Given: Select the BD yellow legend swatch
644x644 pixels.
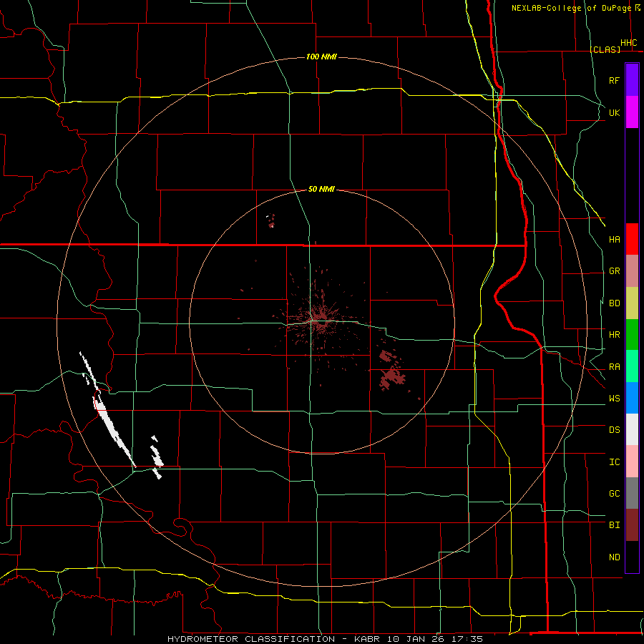Looking at the screenshot, I should click(x=632, y=303).
